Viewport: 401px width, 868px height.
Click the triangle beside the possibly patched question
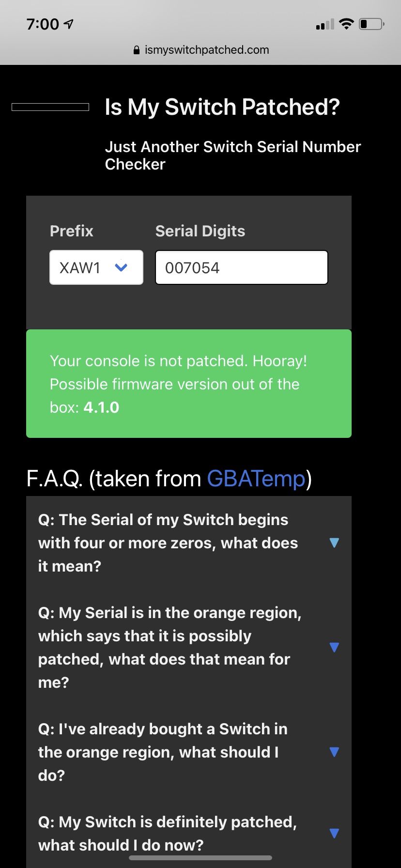pyautogui.click(x=334, y=647)
